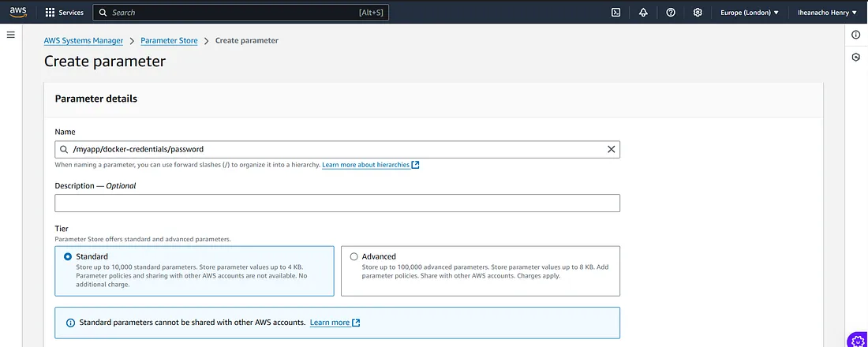
Task: Go to Parameter Store breadcrumb
Action: (x=169, y=40)
